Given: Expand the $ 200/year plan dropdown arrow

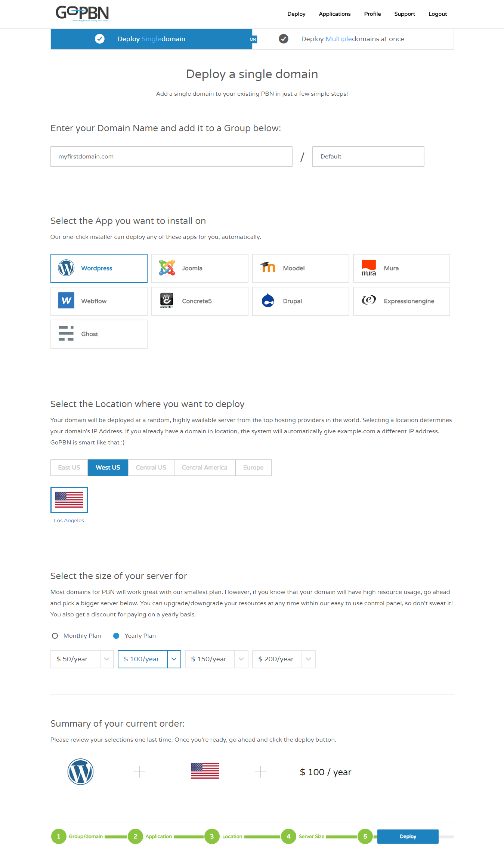Looking at the screenshot, I should coord(309,659).
